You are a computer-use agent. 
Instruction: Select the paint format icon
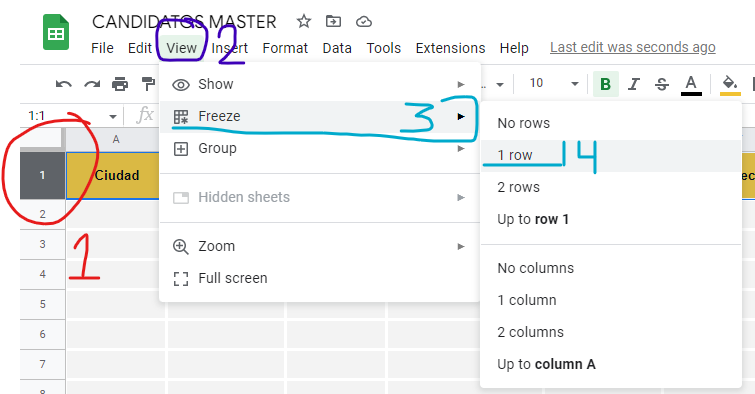pyautogui.click(x=148, y=84)
